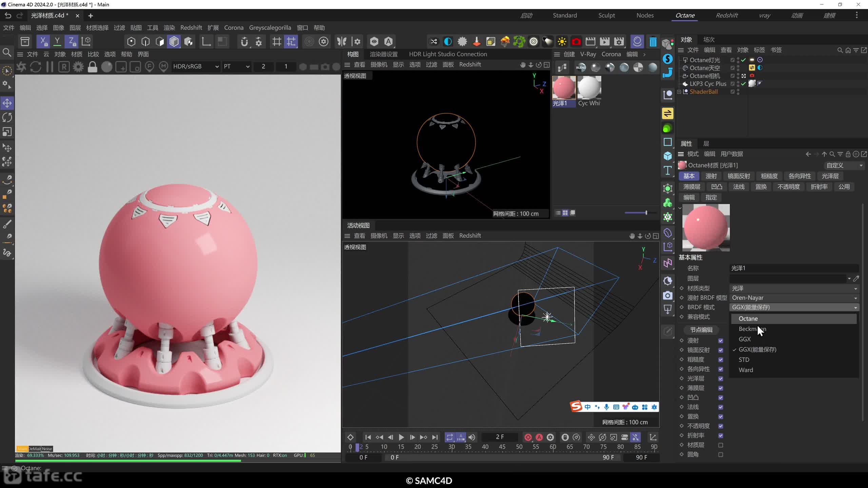Viewport: 868px width, 488px height.
Task: Click the record active objects button
Action: click(528, 437)
